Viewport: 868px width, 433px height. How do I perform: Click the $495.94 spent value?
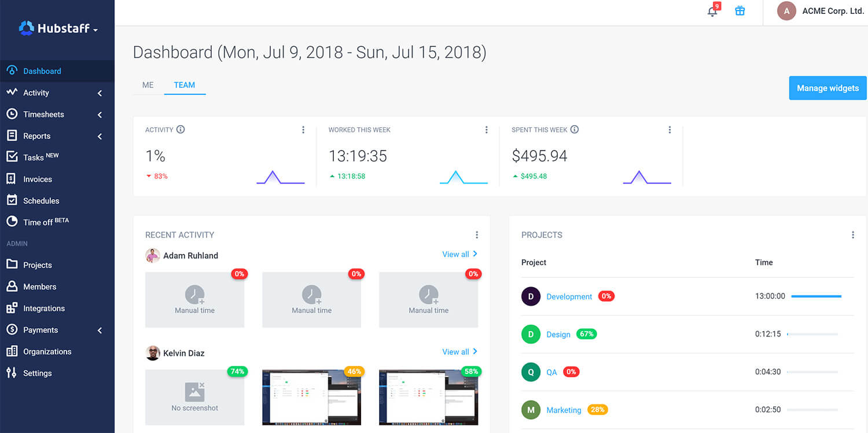coord(539,156)
